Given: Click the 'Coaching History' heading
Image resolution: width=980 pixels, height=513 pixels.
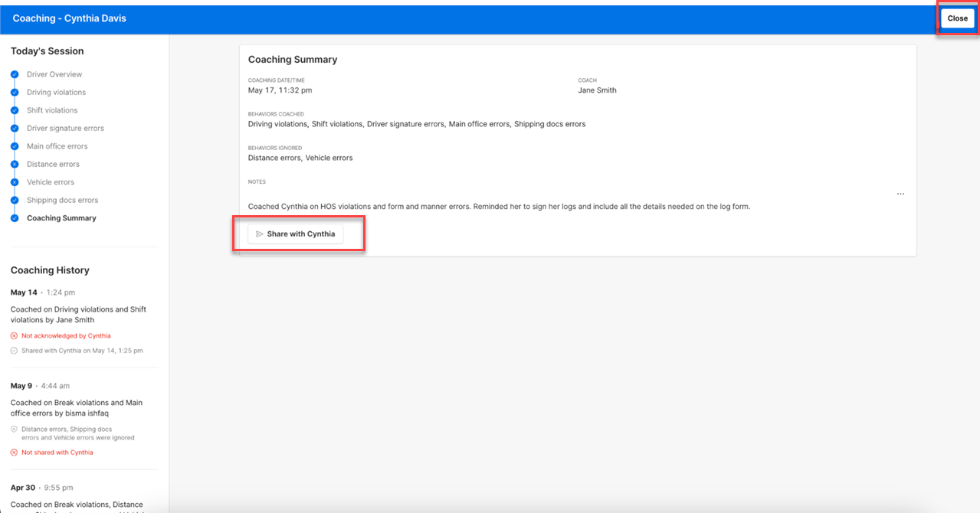Looking at the screenshot, I should coord(50,270).
